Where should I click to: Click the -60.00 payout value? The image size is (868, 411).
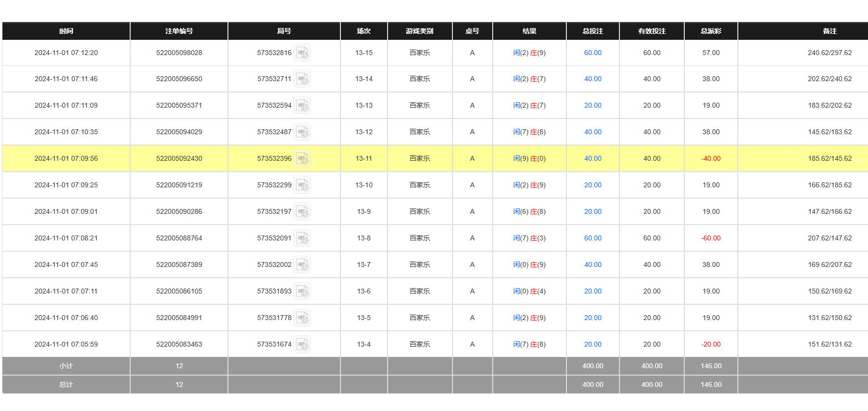(x=710, y=238)
